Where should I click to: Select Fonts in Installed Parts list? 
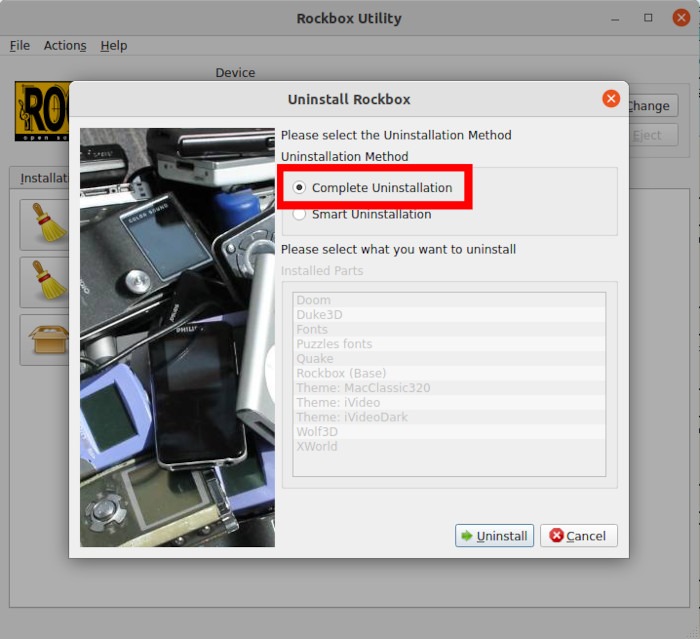tap(449, 330)
